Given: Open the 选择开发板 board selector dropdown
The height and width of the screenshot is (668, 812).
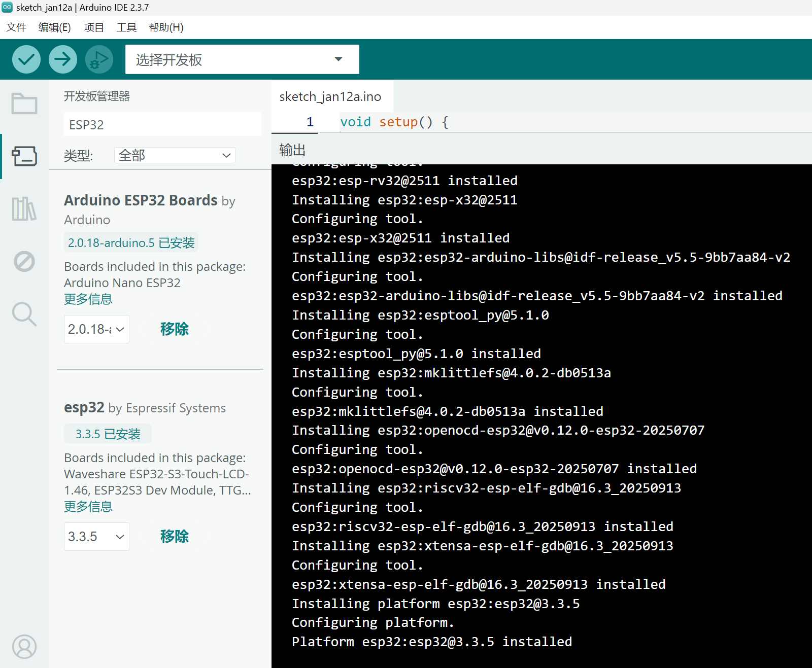Looking at the screenshot, I should (242, 59).
